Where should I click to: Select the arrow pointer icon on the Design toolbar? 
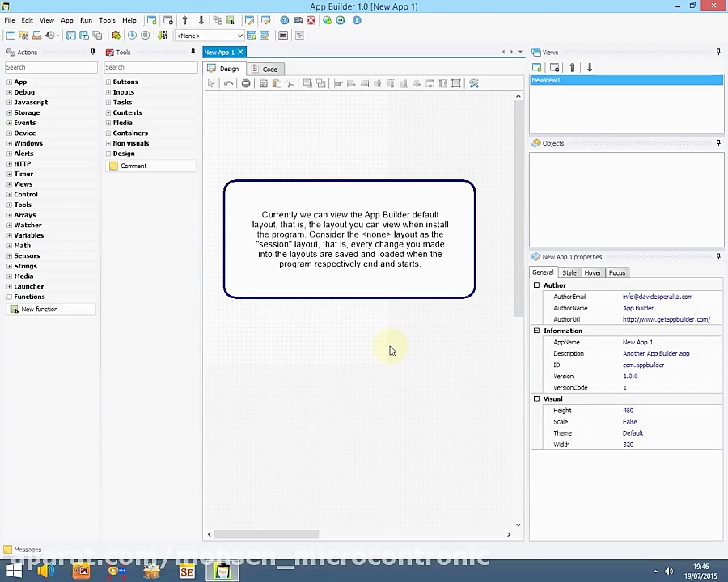point(211,83)
